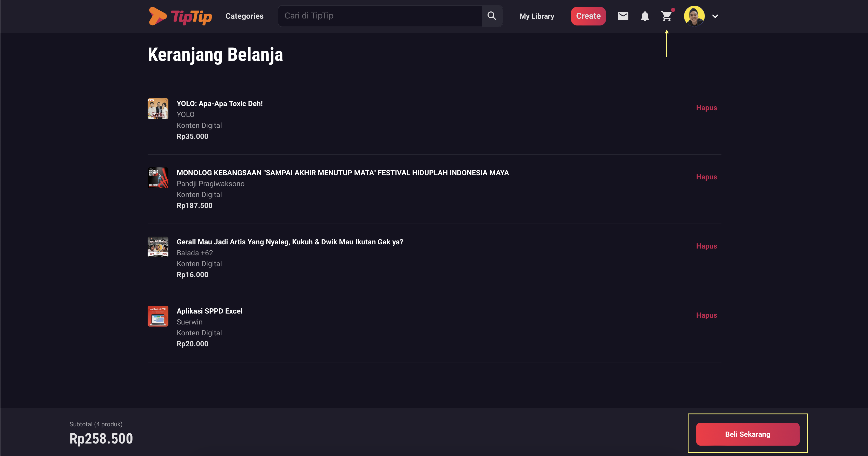Open the shopping cart icon
Image resolution: width=868 pixels, height=456 pixels.
(667, 16)
